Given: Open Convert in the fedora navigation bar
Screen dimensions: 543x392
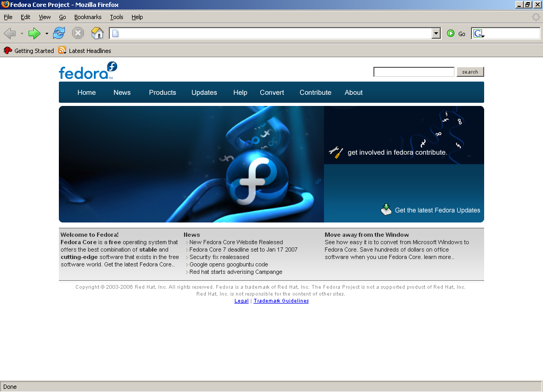Looking at the screenshot, I should (272, 92).
